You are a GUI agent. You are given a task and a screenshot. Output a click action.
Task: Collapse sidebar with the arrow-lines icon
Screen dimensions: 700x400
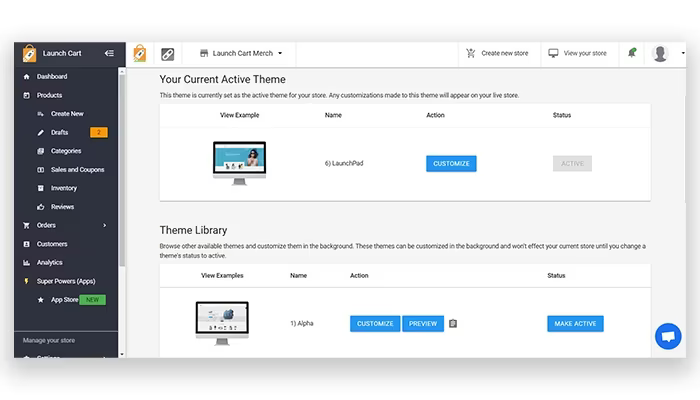(x=109, y=53)
